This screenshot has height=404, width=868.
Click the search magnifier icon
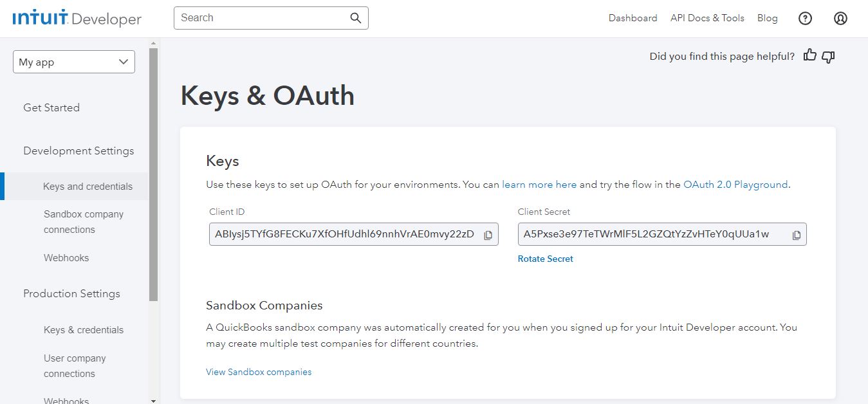pyautogui.click(x=356, y=18)
